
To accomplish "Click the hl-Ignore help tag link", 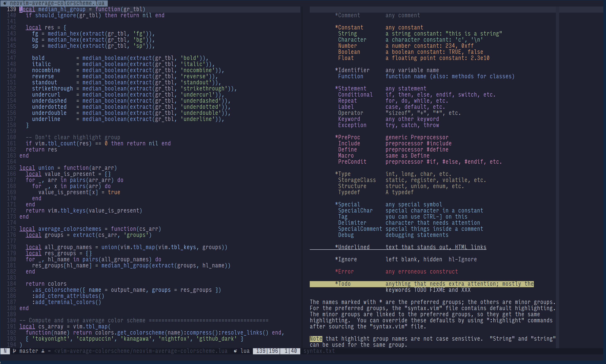I will [x=462, y=259].
